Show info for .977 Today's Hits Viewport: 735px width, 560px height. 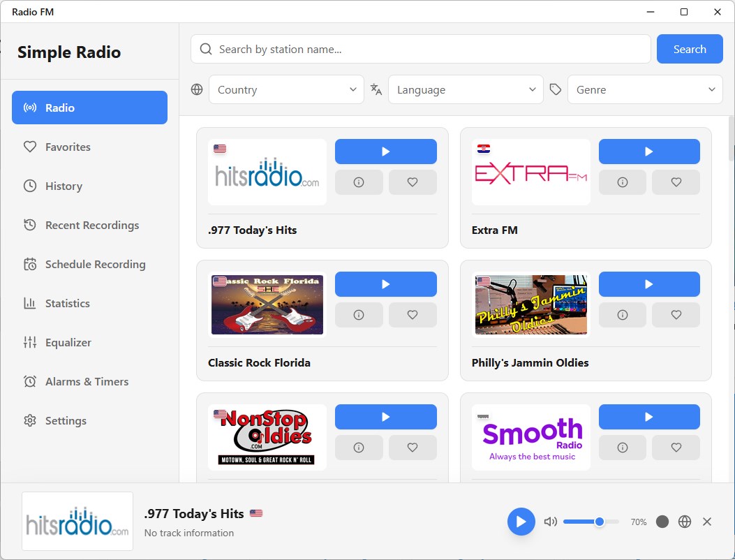[359, 182]
